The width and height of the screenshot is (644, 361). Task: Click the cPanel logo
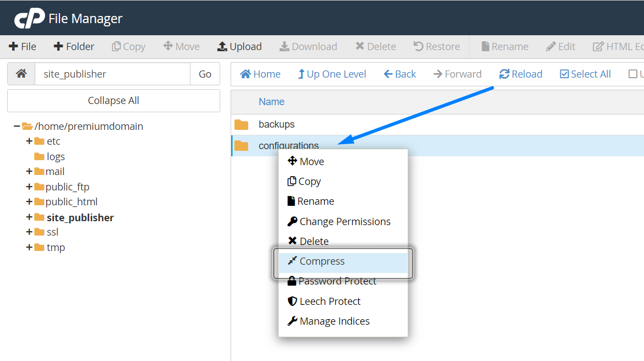(29, 17)
